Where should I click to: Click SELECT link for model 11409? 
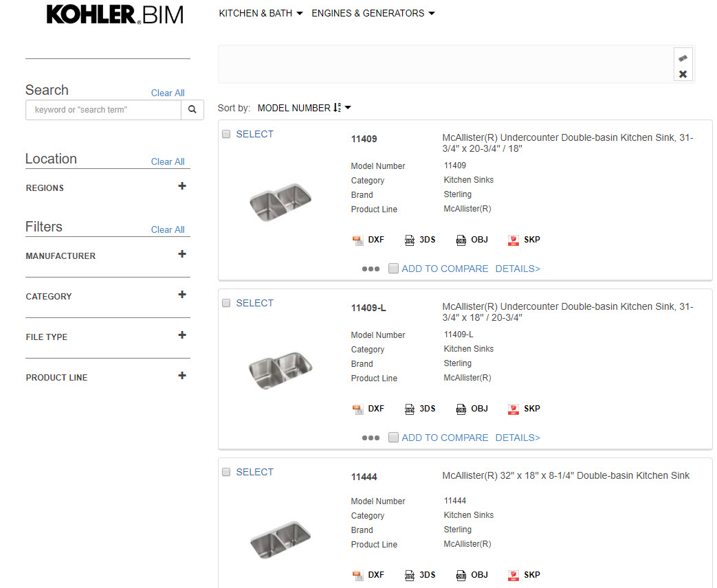(255, 134)
